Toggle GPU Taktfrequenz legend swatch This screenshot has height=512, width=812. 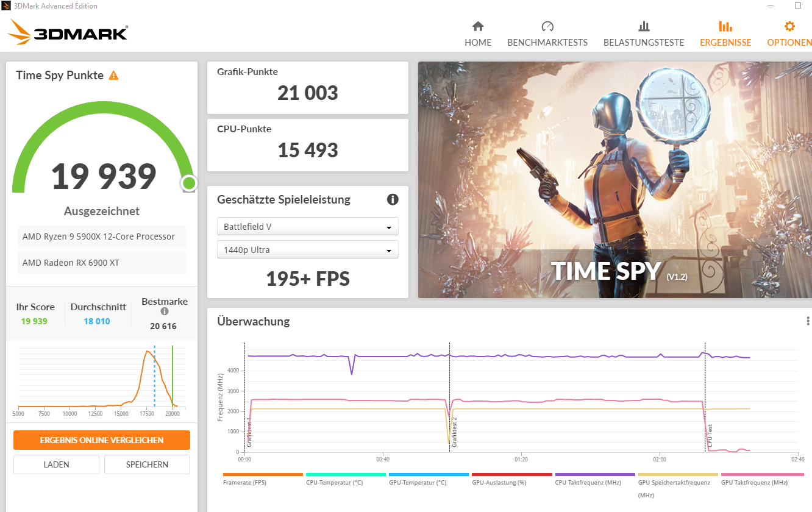(x=762, y=474)
